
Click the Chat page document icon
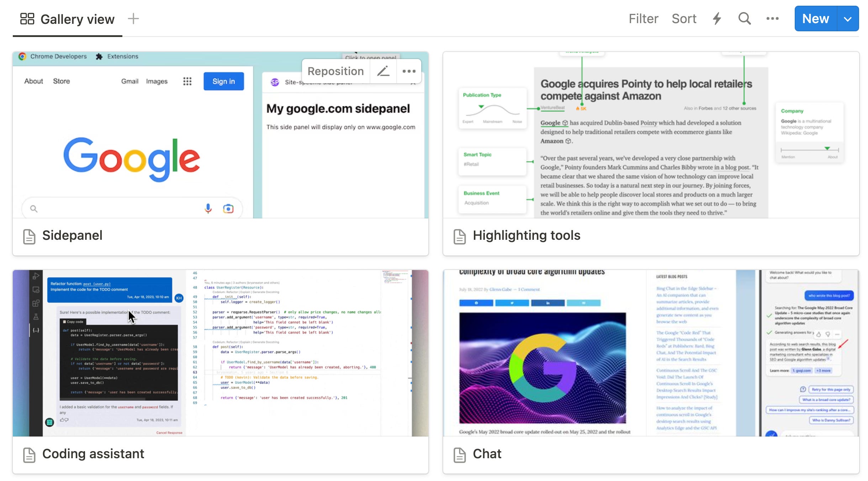point(460,455)
